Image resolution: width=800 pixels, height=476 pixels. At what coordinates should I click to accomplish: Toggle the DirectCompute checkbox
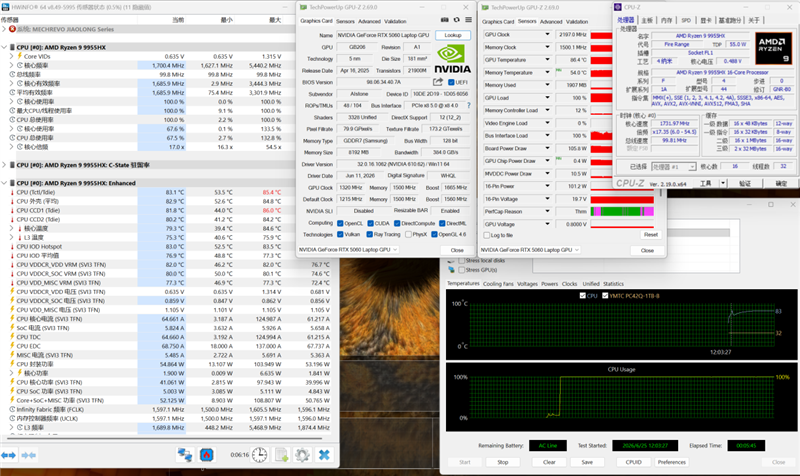click(x=397, y=223)
